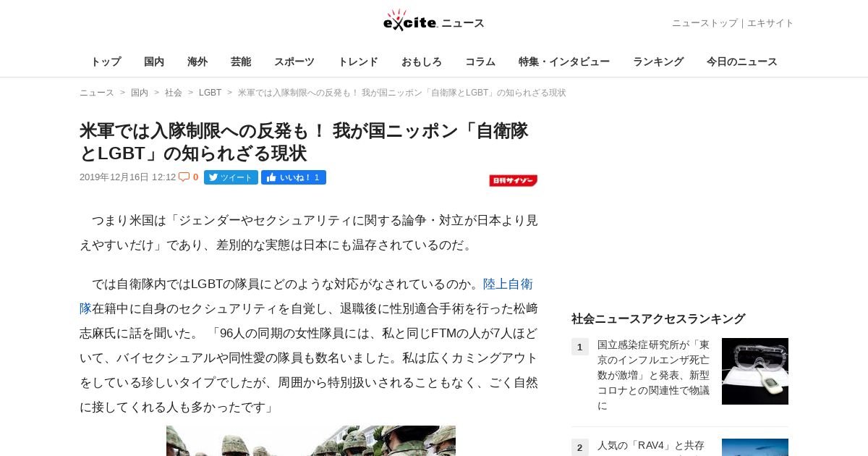Open the トレンド navigation tab
This screenshot has width=868, height=456.
pos(358,62)
